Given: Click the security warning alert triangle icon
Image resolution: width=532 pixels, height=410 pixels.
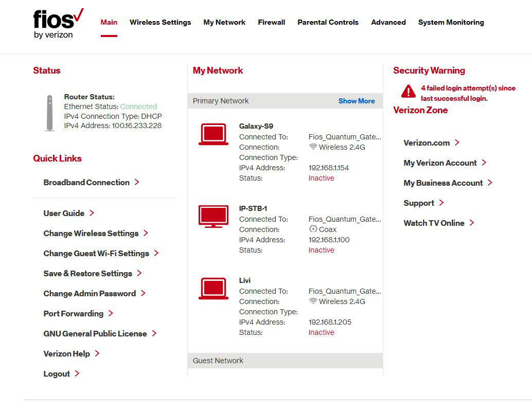Looking at the screenshot, I should 408,92.
